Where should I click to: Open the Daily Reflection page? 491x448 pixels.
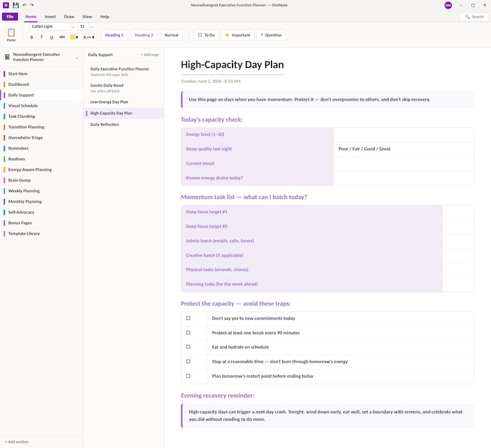coord(124,125)
